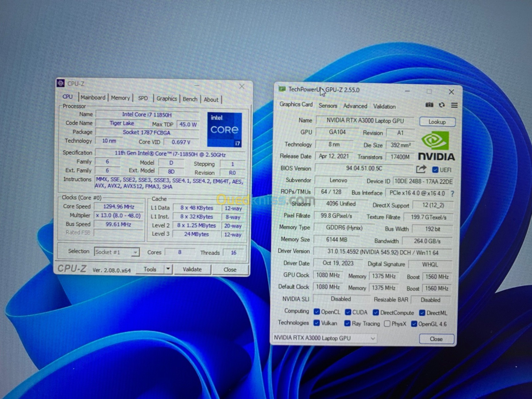Open the About tab in CPU-Z

pos(211,99)
